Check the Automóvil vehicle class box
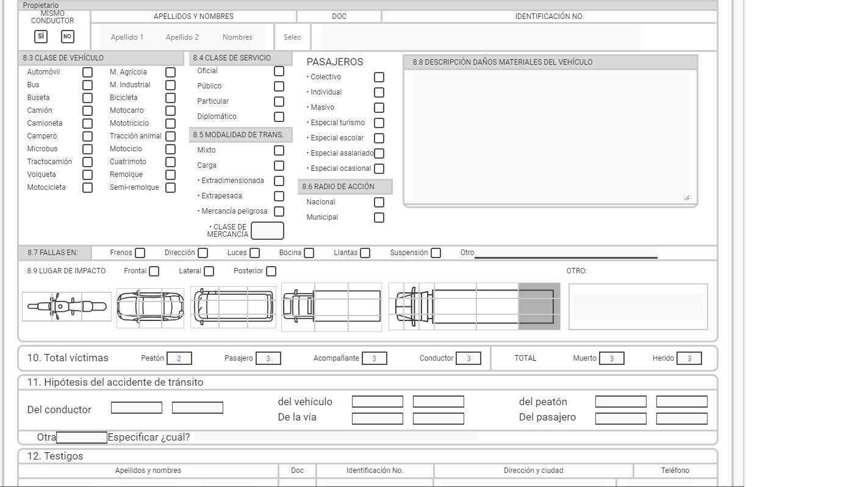 pyautogui.click(x=87, y=72)
